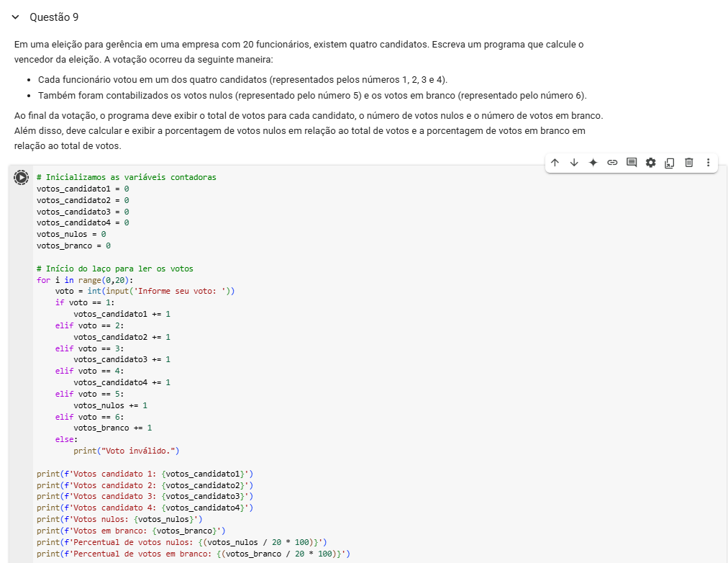Click the Questão 9 heading text
Screen dimensions: 728x563
tap(54, 17)
